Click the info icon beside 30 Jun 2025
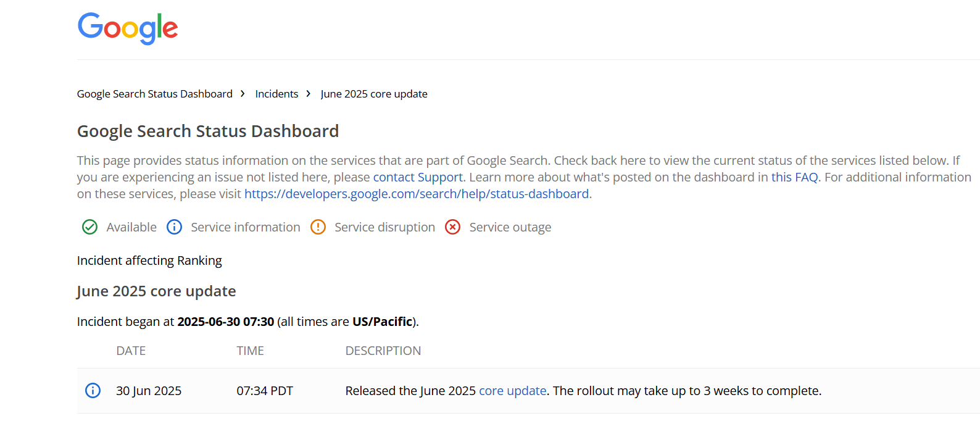This screenshot has height=421, width=980. [93, 391]
